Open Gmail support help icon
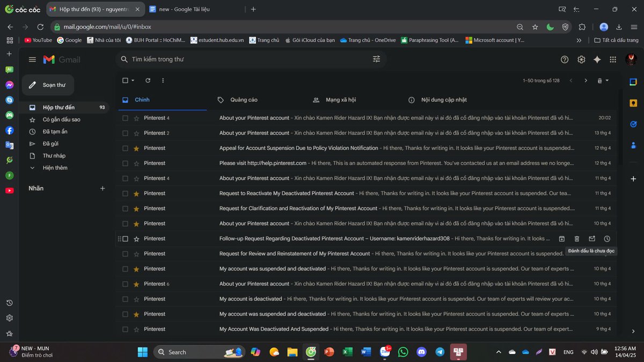The height and width of the screenshot is (362, 644). 565,60
